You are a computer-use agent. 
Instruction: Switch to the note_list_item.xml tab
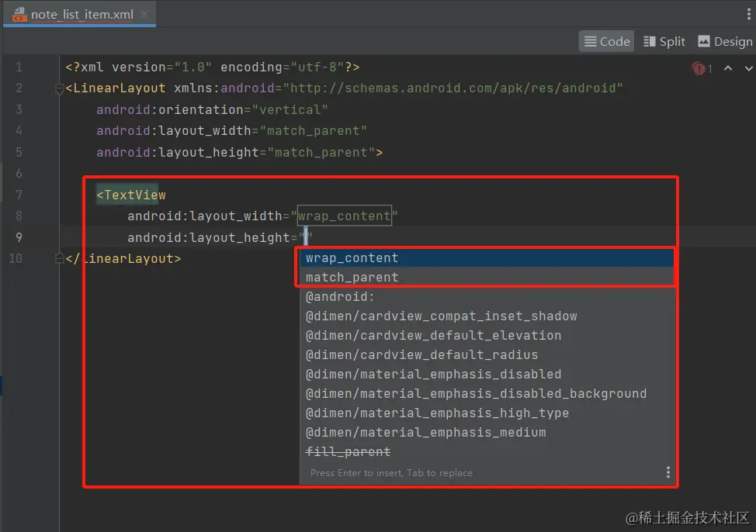pyautogui.click(x=80, y=14)
